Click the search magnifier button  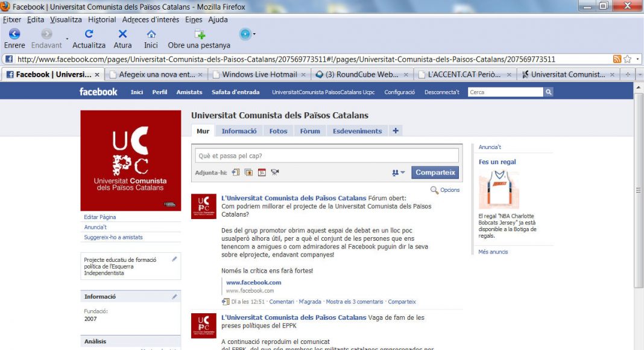tap(548, 92)
